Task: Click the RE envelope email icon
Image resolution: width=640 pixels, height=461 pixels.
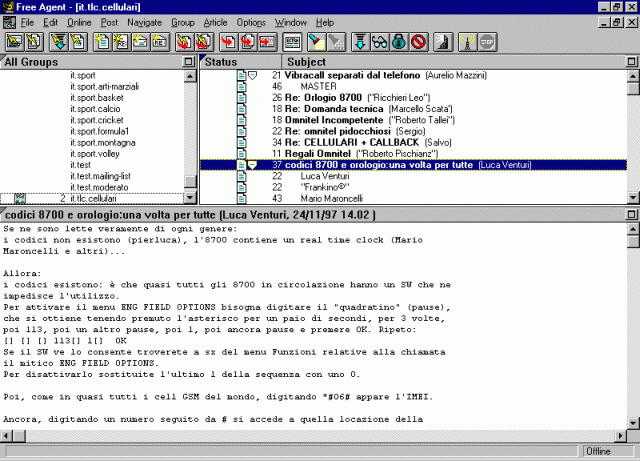Action: tap(160, 42)
